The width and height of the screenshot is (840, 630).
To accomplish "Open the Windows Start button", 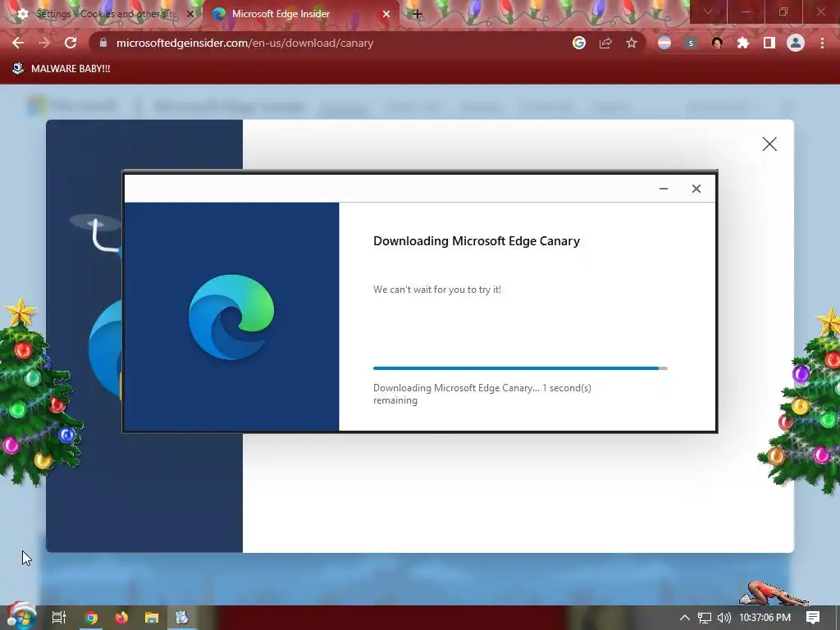I will [x=21, y=617].
